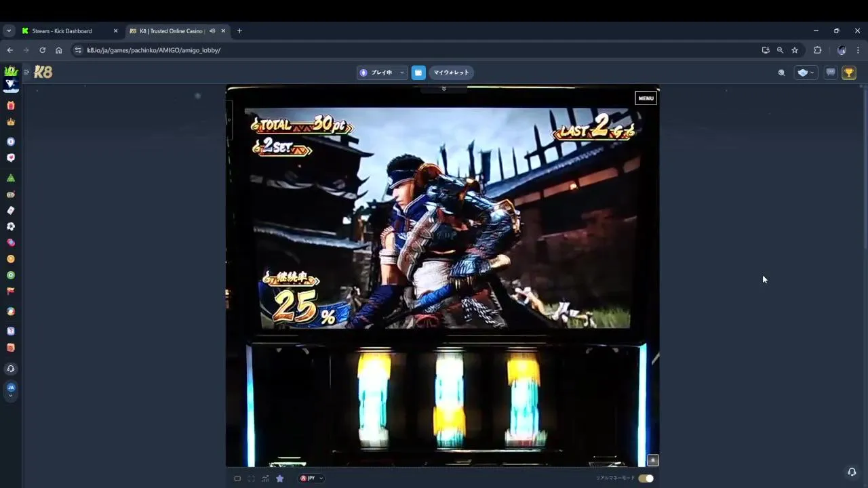Screen dimensions: 868x488
Task: Open the green triangle sidebar icon
Action: [10, 178]
